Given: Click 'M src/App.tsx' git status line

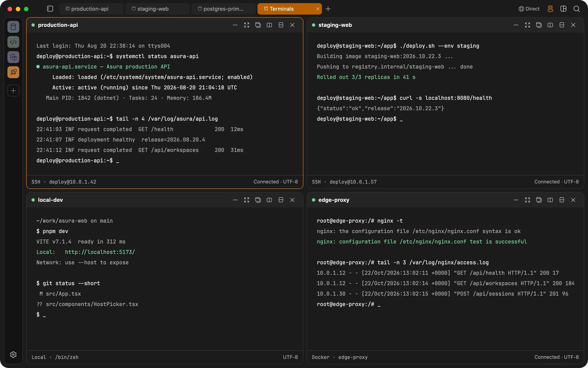Looking at the screenshot, I should click(x=60, y=294).
